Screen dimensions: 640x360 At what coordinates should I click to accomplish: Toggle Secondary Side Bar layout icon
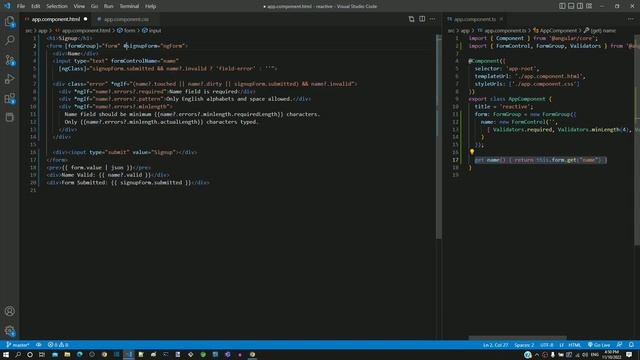(580, 6)
